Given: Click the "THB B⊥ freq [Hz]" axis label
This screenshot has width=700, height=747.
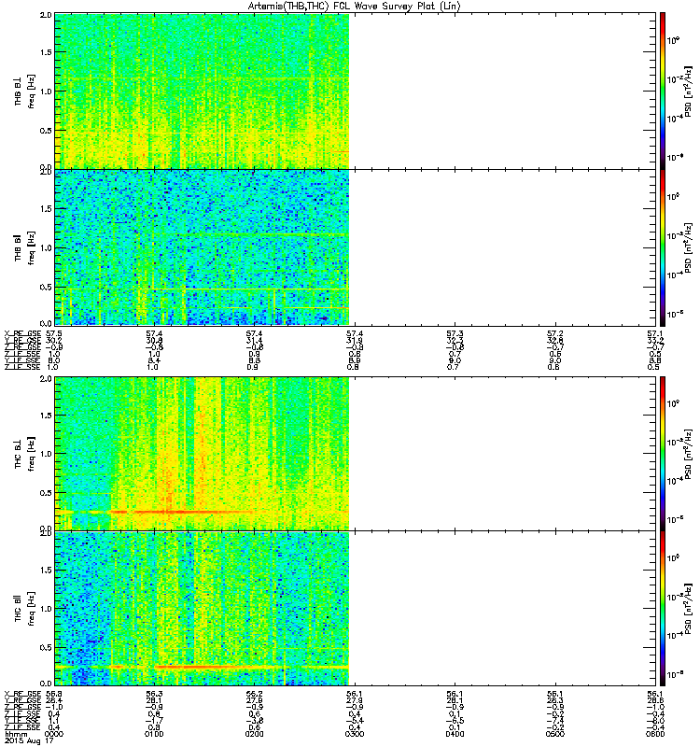Looking at the screenshot, I should [24, 91].
